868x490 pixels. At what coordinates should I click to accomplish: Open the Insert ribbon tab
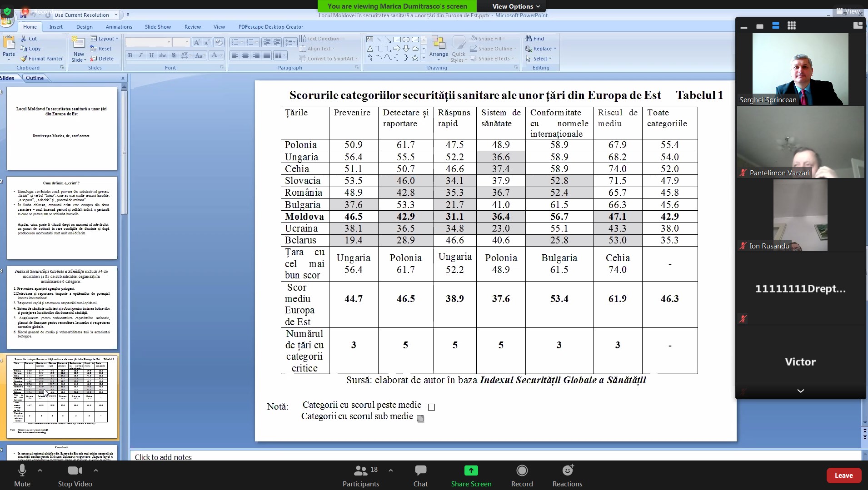(56, 27)
